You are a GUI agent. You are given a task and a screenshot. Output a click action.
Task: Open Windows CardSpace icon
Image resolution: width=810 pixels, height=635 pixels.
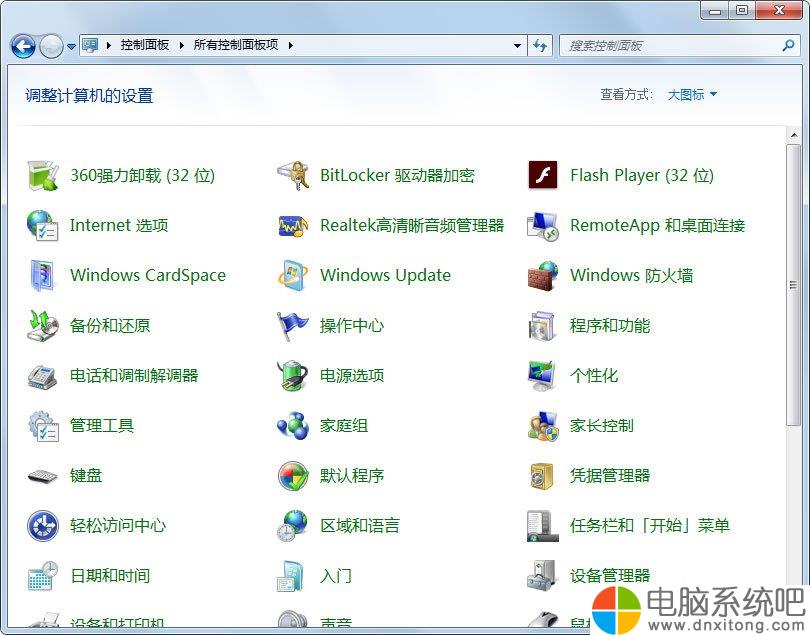(43, 275)
